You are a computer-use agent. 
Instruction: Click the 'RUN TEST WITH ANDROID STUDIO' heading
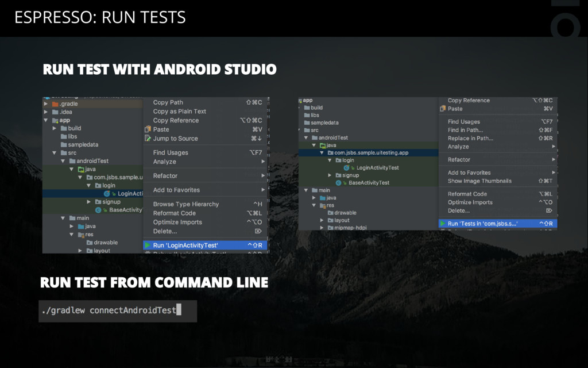[x=160, y=70]
